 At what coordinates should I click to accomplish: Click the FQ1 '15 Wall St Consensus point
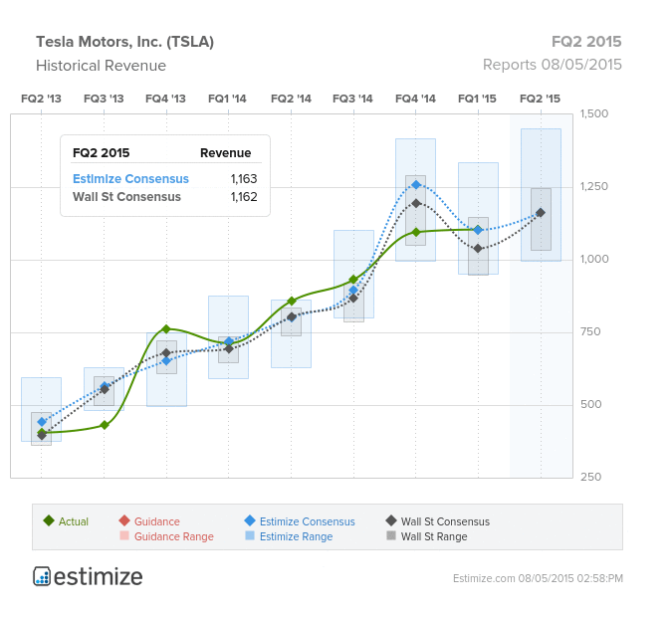pos(478,249)
